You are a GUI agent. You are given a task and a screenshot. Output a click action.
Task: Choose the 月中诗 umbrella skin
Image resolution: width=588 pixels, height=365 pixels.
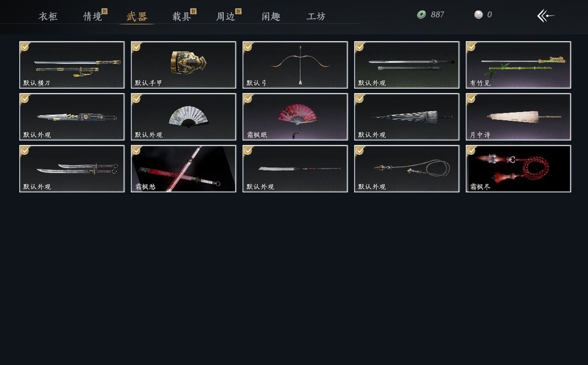click(518, 117)
